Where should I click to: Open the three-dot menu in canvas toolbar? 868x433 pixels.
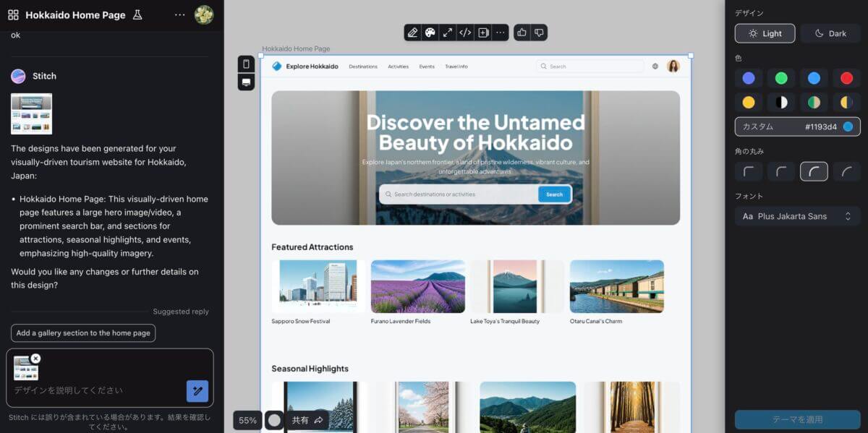point(500,33)
